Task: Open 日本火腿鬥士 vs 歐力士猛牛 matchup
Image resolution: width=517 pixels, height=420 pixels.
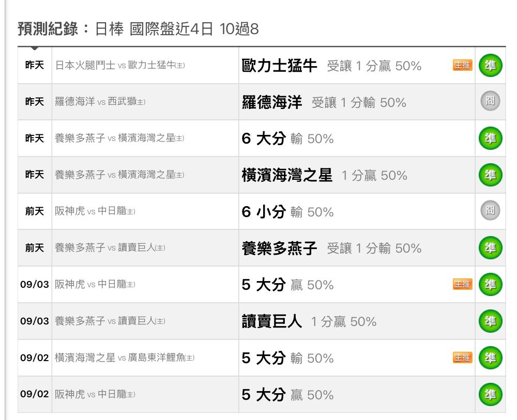Action: (120, 65)
